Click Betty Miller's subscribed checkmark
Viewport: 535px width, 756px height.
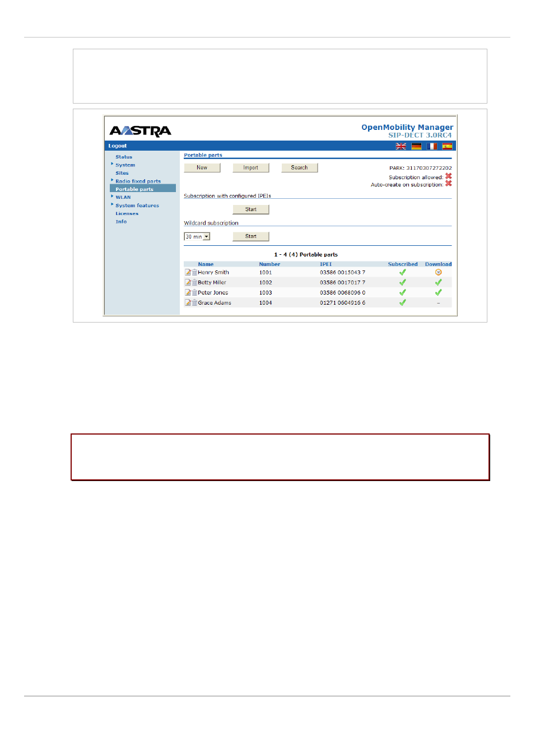click(x=402, y=283)
